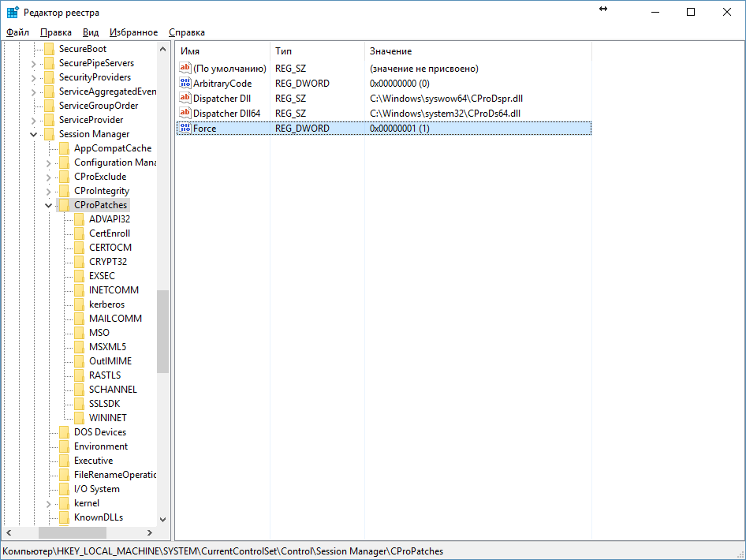
Task: Open the Файл menu
Action: tap(17, 32)
